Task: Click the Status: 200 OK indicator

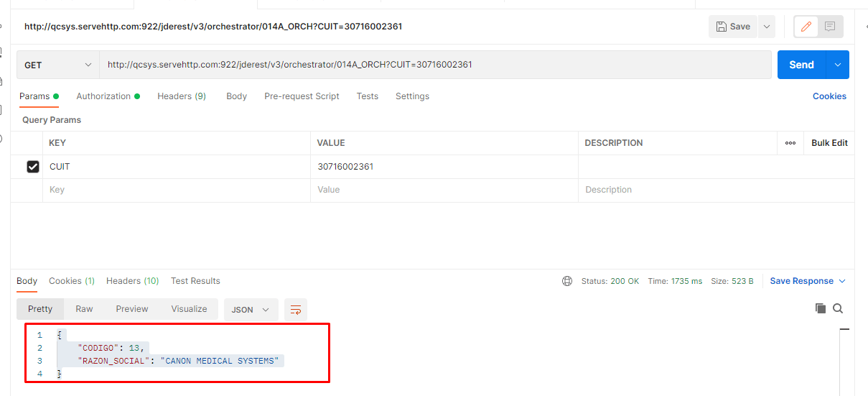Action: click(610, 281)
